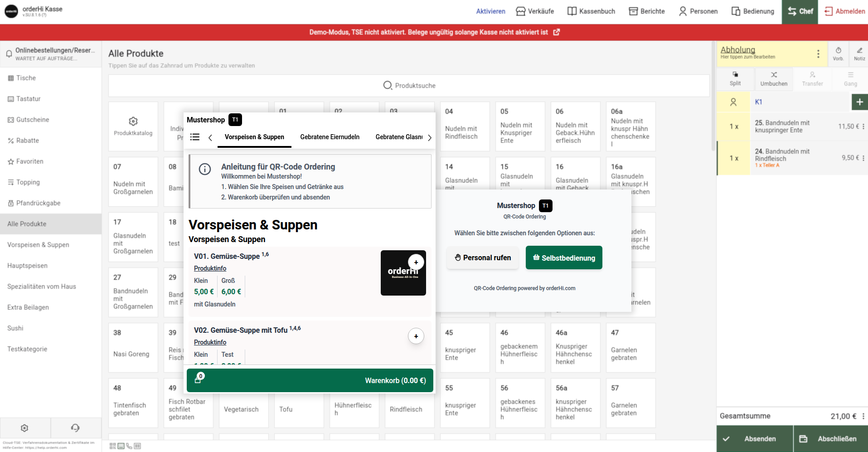Open the Notiz pencil icon
This screenshot has width=868, height=452.
tap(859, 50)
